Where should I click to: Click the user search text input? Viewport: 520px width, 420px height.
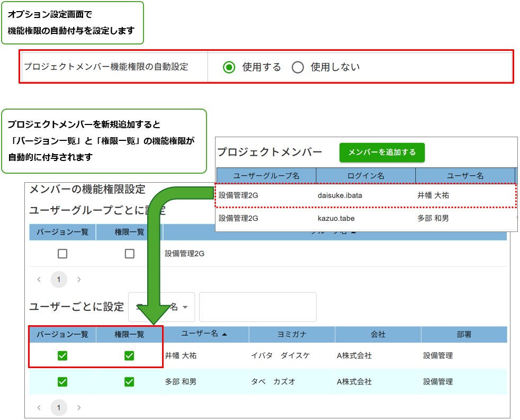pyautogui.click(x=257, y=307)
